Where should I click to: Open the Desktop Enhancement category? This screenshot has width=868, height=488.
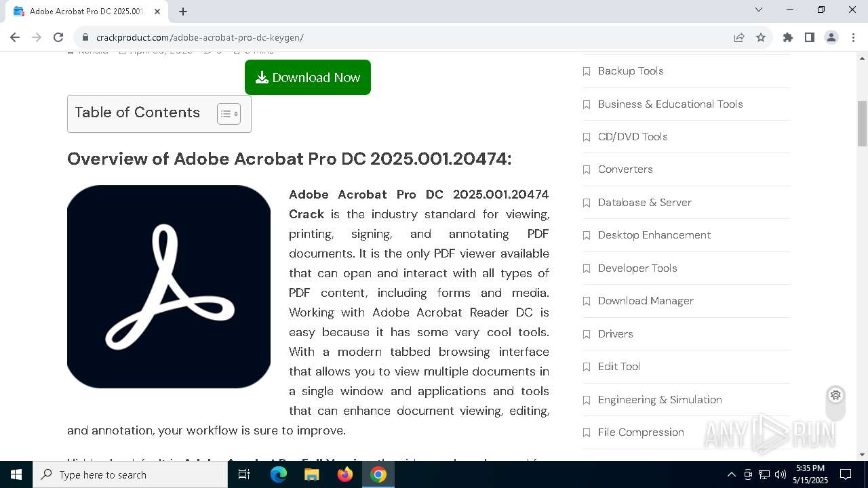(x=654, y=235)
